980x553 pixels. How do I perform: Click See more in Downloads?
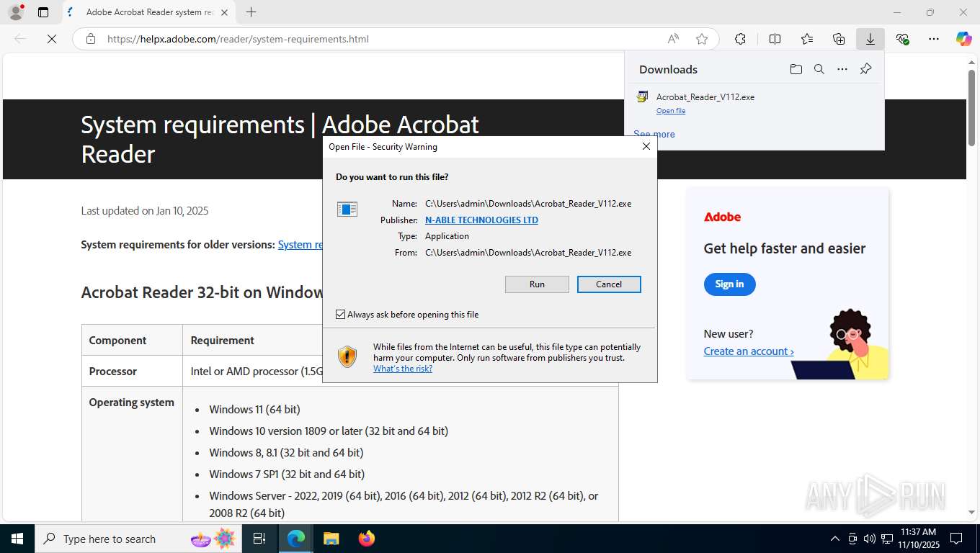(654, 134)
